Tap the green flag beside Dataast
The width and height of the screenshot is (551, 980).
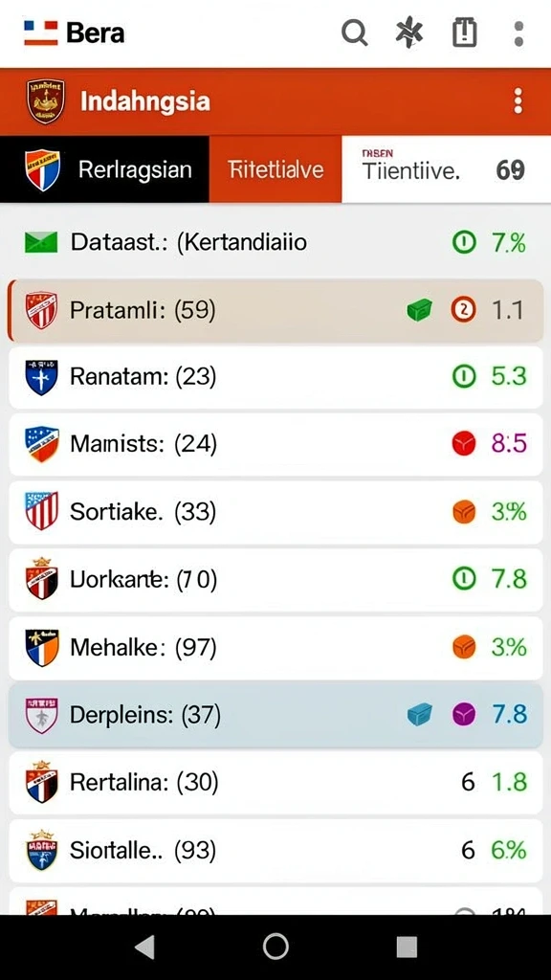[x=41, y=242]
